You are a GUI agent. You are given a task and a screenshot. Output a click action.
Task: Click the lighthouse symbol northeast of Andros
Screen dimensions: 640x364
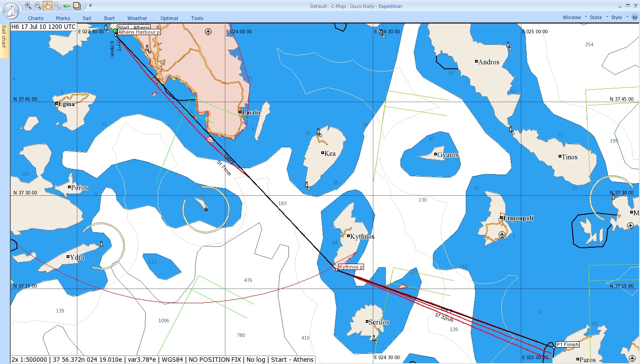click(509, 46)
